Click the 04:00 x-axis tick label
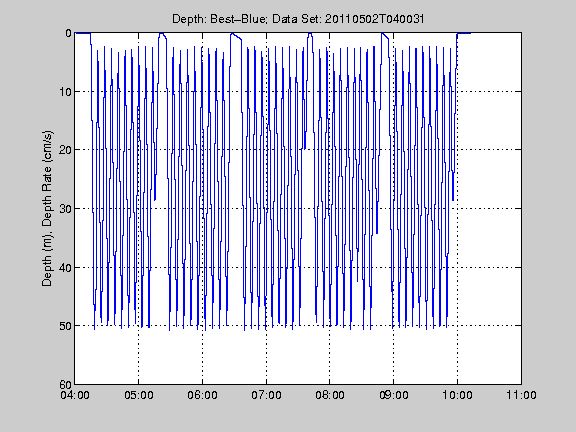The width and height of the screenshot is (576, 432). [75, 395]
